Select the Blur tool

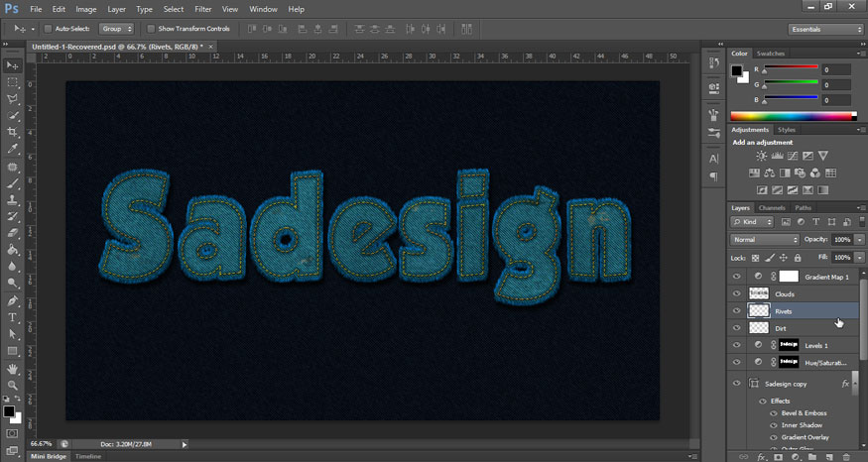click(12, 267)
